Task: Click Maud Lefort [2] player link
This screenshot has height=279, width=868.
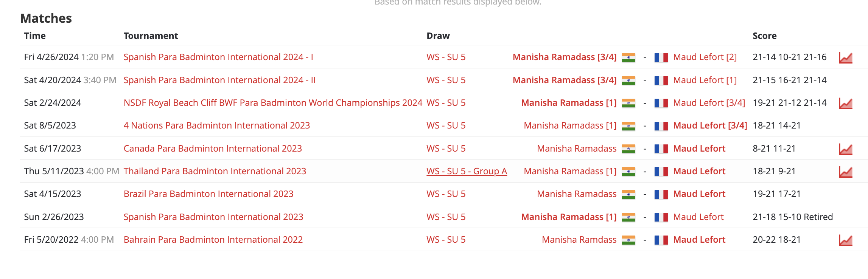Action: coord(705,57)
